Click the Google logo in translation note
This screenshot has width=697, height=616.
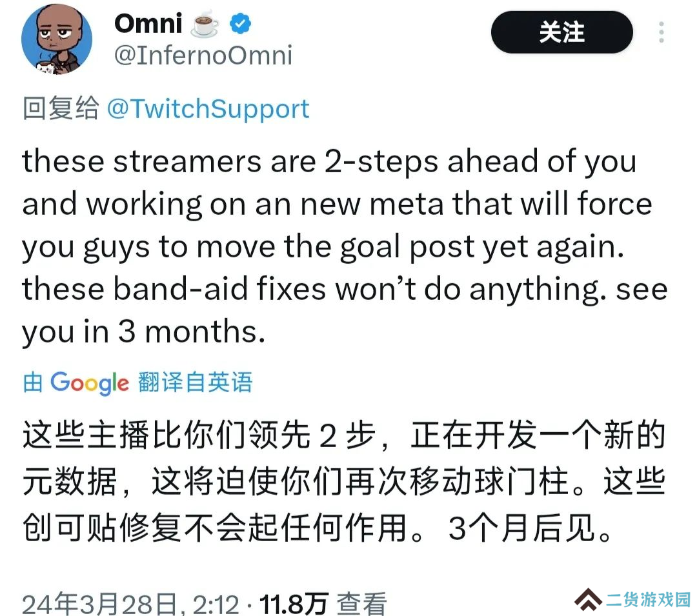(89, 383)
